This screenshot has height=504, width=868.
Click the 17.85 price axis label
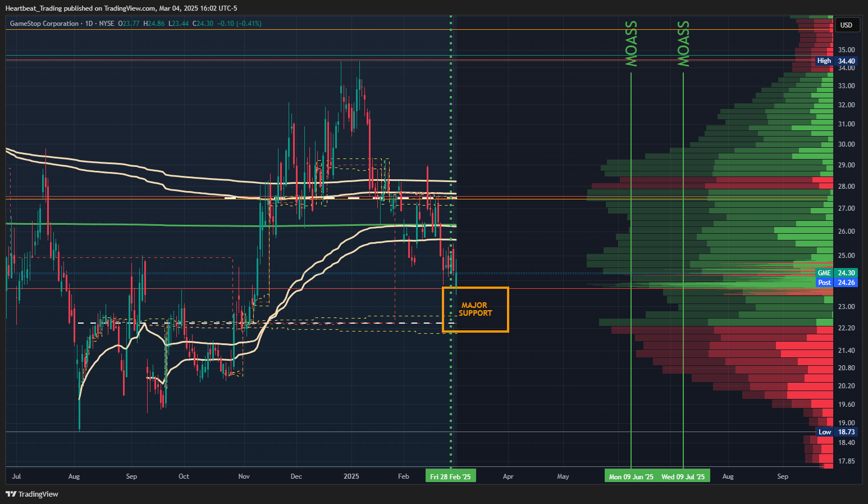(x=846, y=461)
